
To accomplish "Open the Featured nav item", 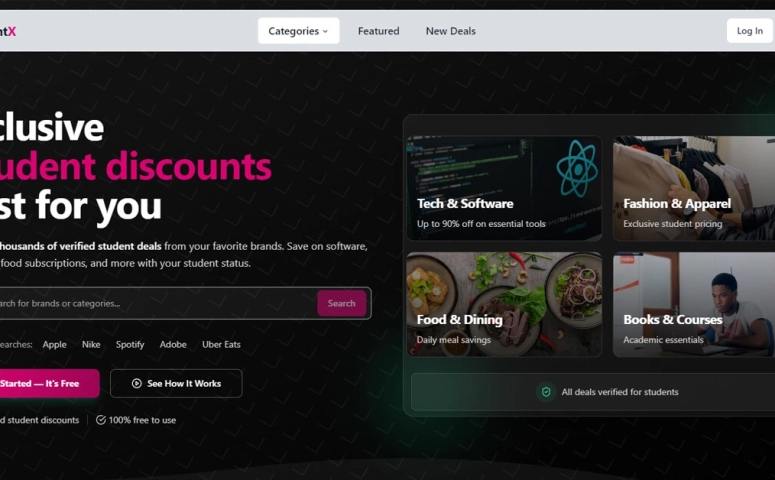I will pyautogui.click(x=379, y=31).
